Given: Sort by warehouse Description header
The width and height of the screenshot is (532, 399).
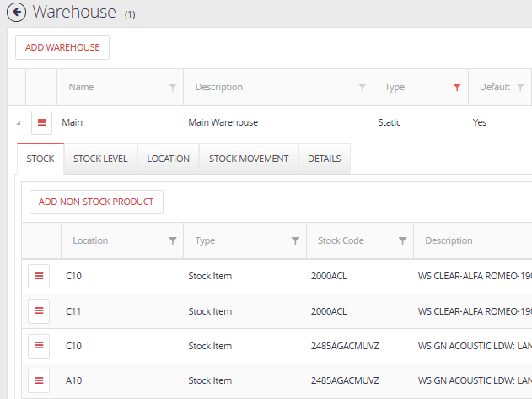Looking at the screenshot, I should pyautogui.click(x=219, y=87).
